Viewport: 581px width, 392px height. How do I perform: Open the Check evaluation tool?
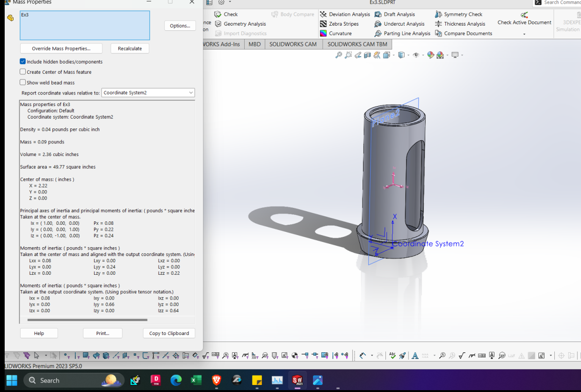click(226, 14)
